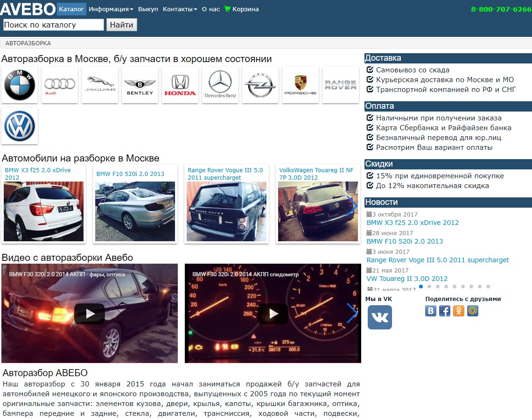This screenshot has height=420, width=532.
Task: Click the check icon beside Безналичный перевод для юр.лиц
Action: [370, 137]
